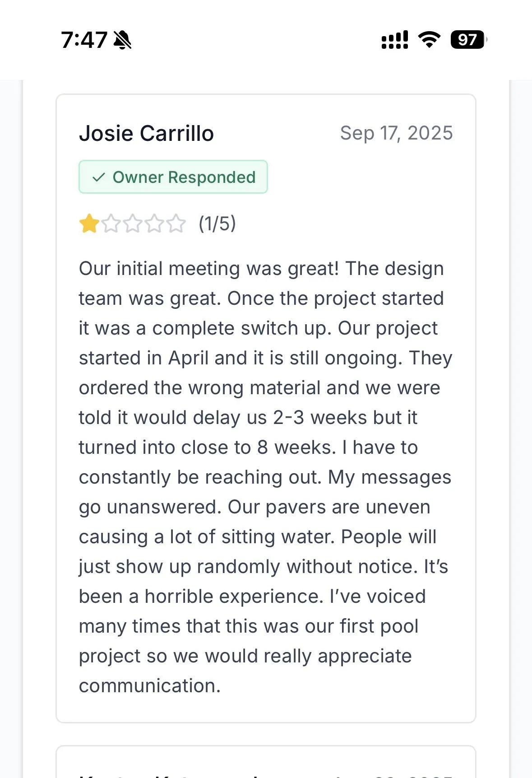Screen dimensions: 532x778
Task: Toggle the Owner Responded filter badge
Action: tap(173, 177)
